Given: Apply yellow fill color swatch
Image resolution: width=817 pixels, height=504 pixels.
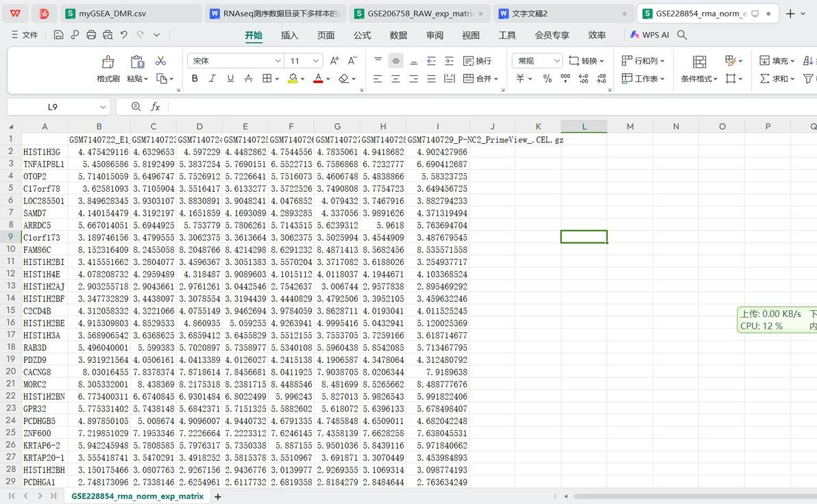Looking at the screenshot, I should (293, 79).
